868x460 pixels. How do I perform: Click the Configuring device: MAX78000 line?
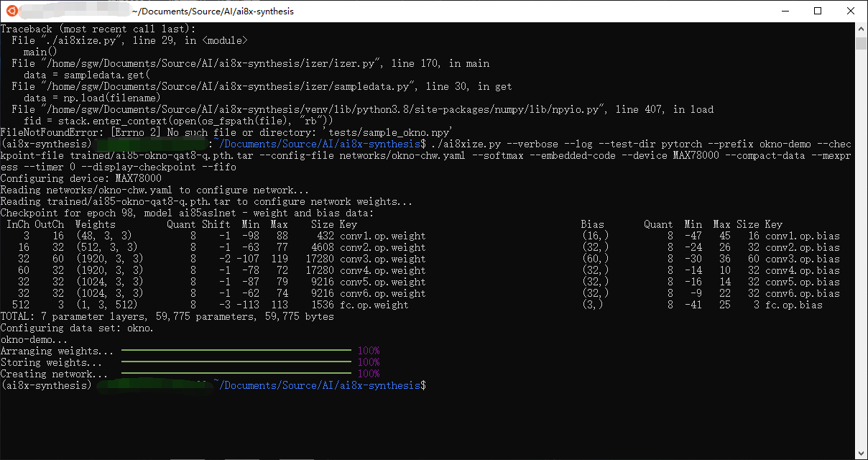tap(80, 178)
